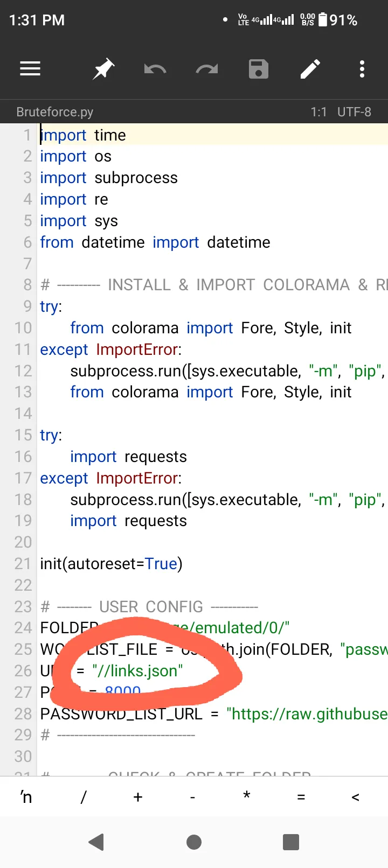This screenshot has height=868, width=388.
Task: Select the Bruteforce.py file tab
Action: (x=55, y=112)
